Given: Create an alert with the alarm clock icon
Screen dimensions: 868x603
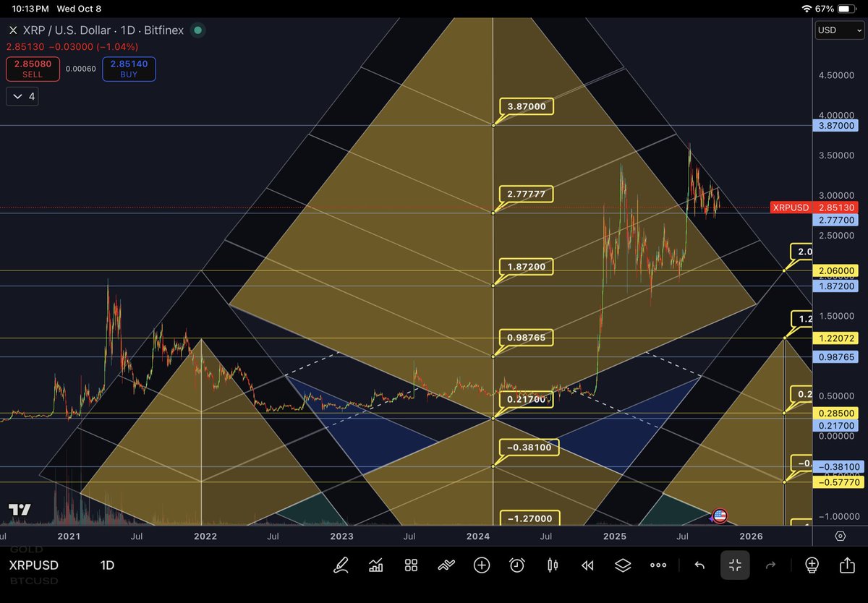Looking at the screenshot, I should [516, 565].
